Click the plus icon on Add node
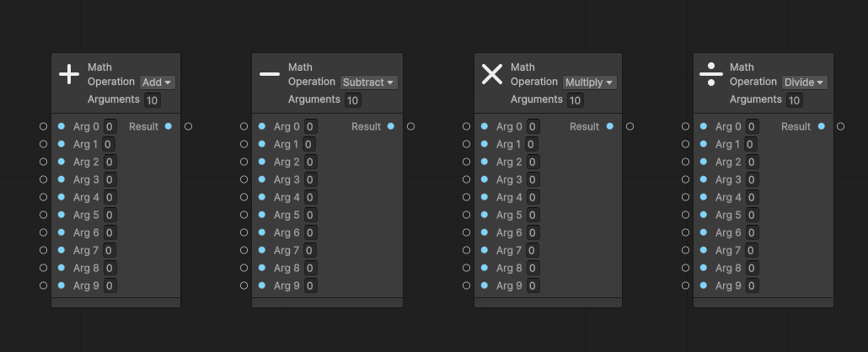This screenshot has width=868, height=352. click(69, 74)
